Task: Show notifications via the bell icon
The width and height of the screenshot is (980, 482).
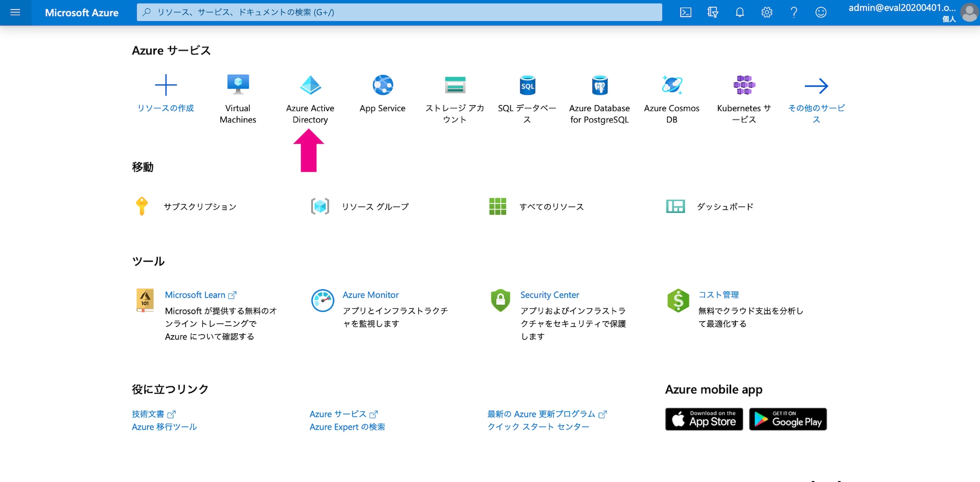Action: 740,12
